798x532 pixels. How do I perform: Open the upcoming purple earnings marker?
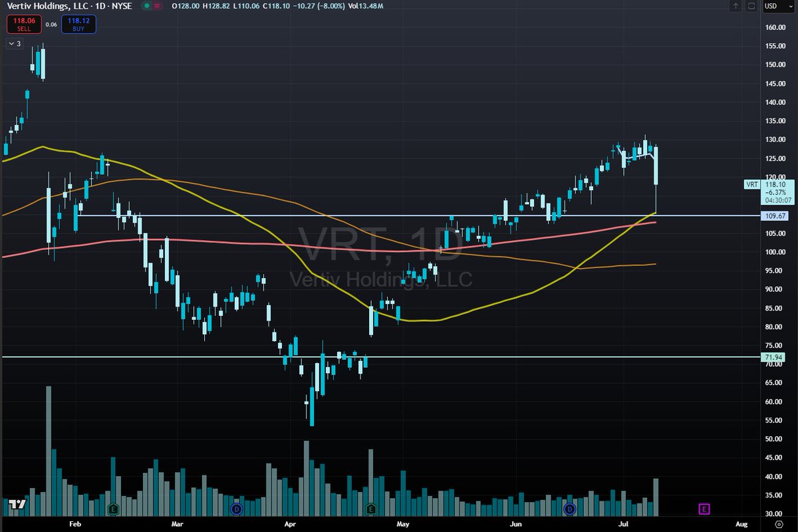tap(704, 509)
